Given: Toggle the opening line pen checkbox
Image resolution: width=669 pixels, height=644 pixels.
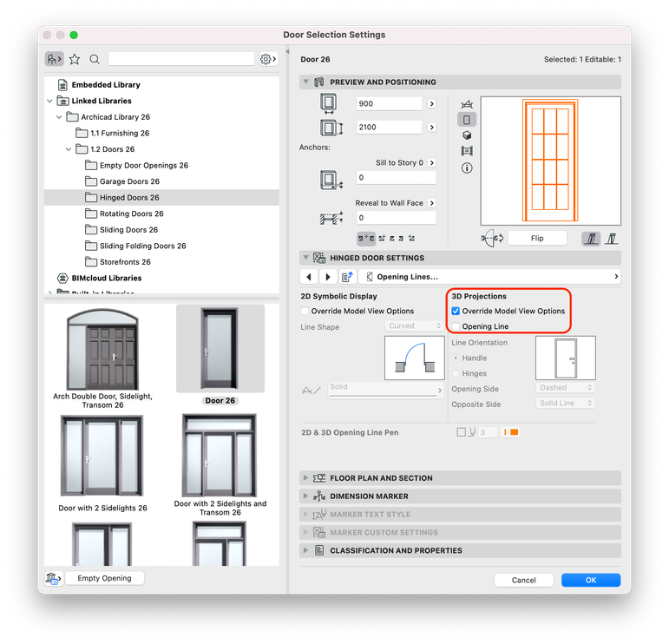Looking at the screenshot, I should pyautogui.click(x=461, y=432).
